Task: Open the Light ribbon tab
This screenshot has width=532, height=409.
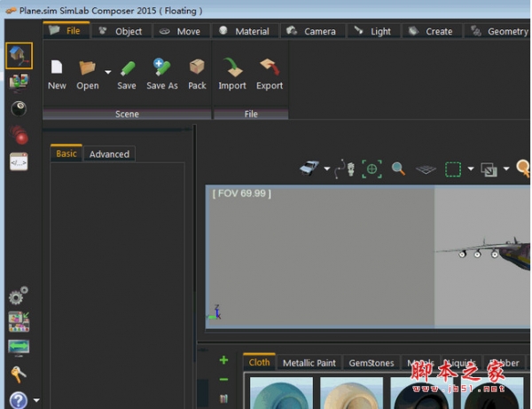Action: pyautogui.click(x=373, y=32)
